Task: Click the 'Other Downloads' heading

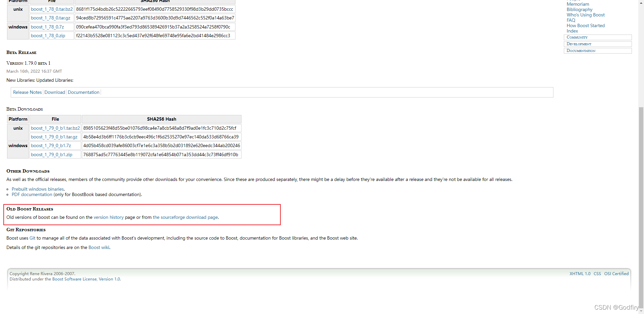Action: click(x=28, y=171)
